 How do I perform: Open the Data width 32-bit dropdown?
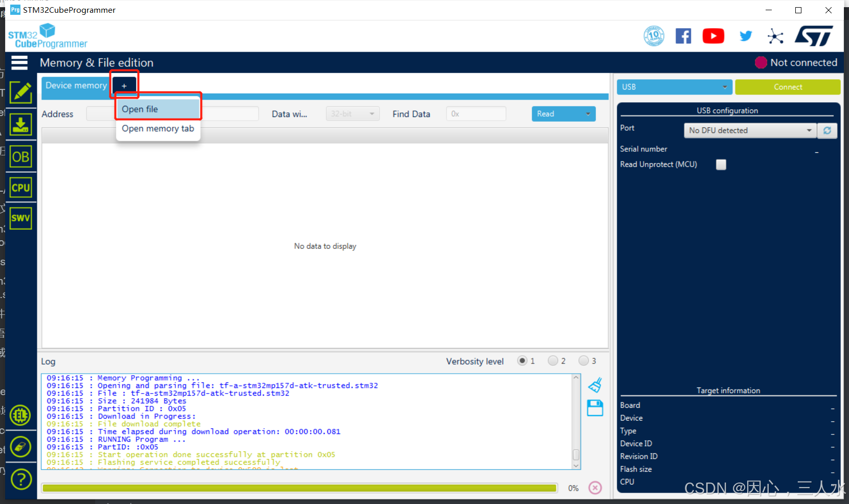(x=353, y=114)
